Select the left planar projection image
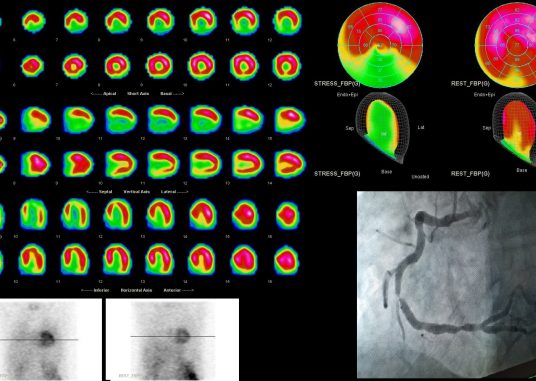 (x=51, y=340)
